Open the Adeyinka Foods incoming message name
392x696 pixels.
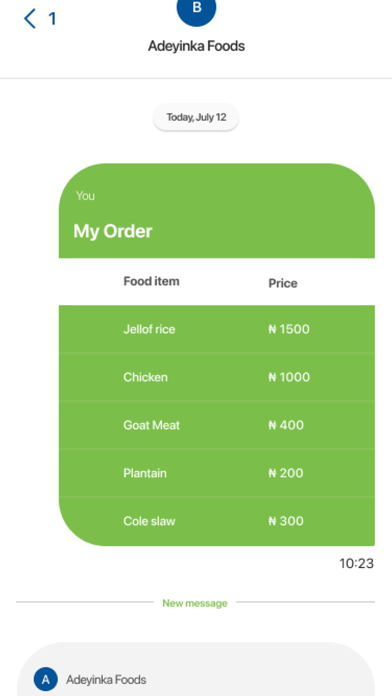click(106, 680)
